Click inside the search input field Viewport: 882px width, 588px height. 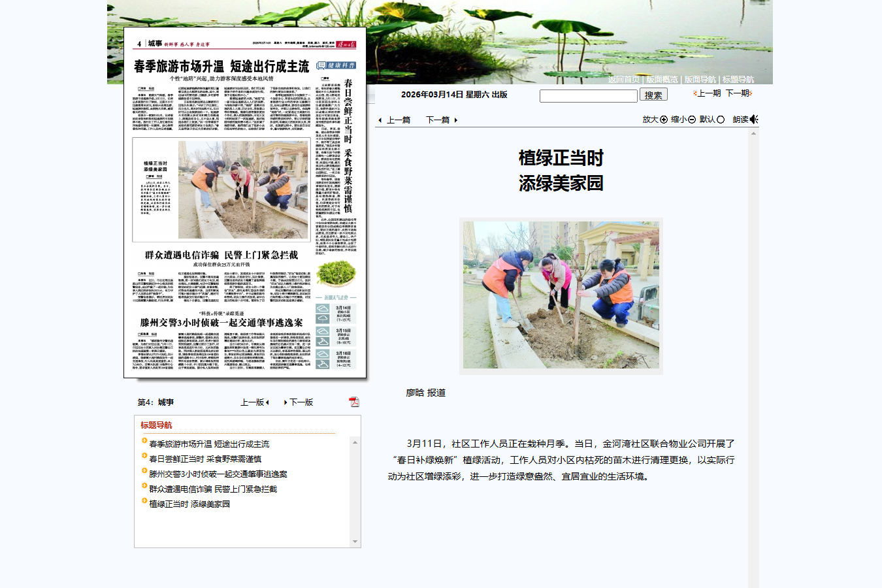(x=588, y=95)
